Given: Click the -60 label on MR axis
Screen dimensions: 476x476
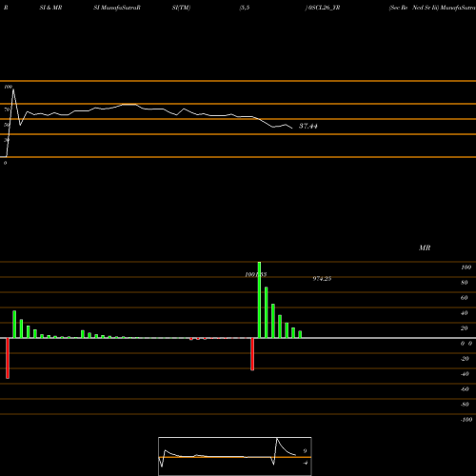Looking at the screenshot, I should (465, 389).
